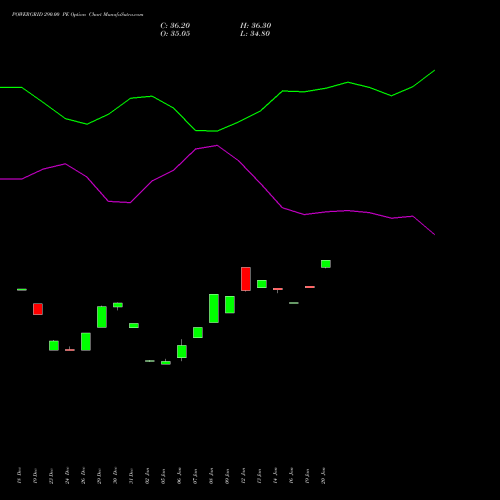
Task: Select the green candle for 09 Jan
Action: tap(230, 305)
